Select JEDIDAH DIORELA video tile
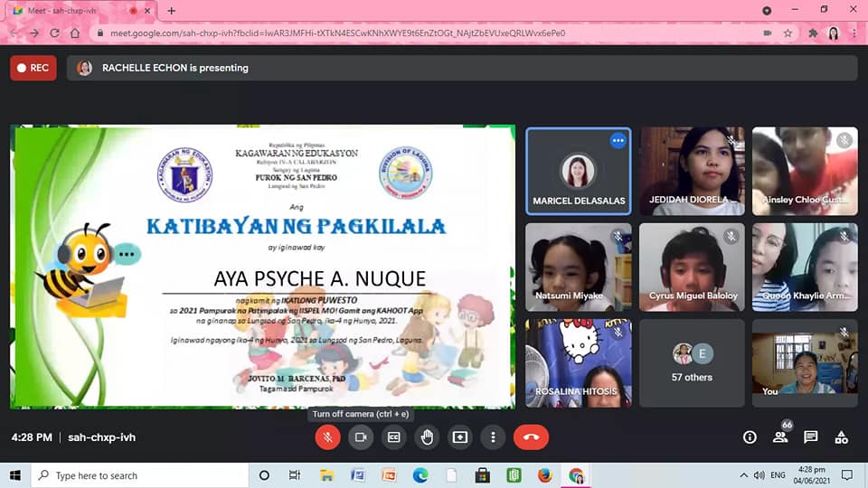 click(x=692, y=171)
